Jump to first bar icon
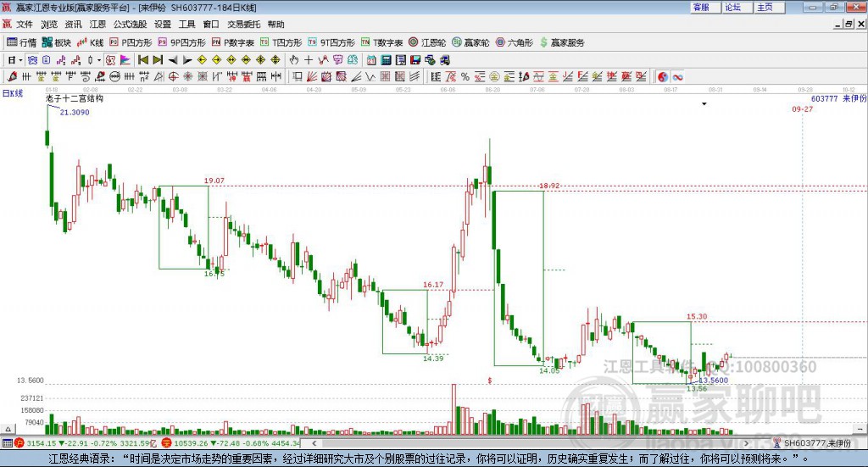The image size is (868, 467). [x=143, y=60]
